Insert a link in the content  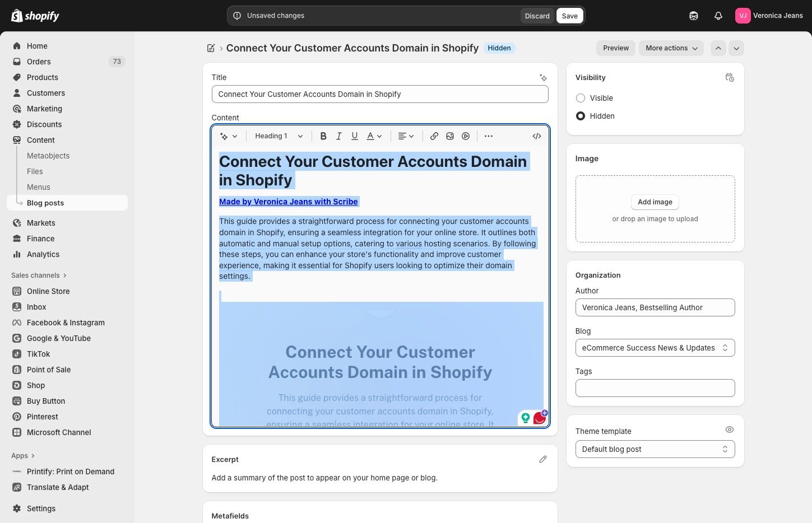tap(434, 136)
